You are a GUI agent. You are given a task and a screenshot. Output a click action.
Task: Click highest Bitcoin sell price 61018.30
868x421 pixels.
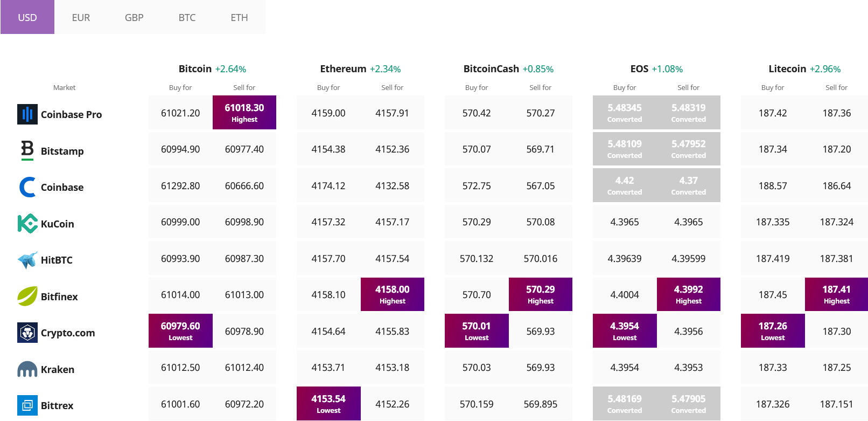pos(244,113)
